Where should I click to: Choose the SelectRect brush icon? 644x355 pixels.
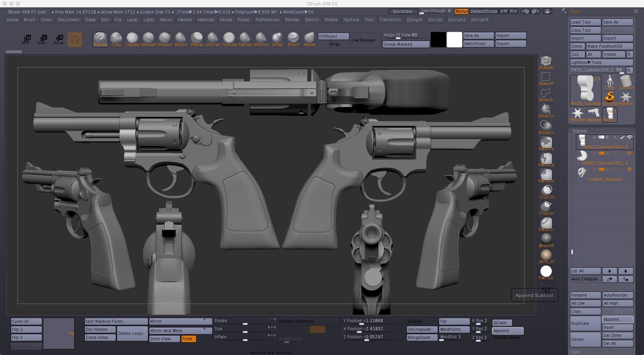(x=546, y=79)
